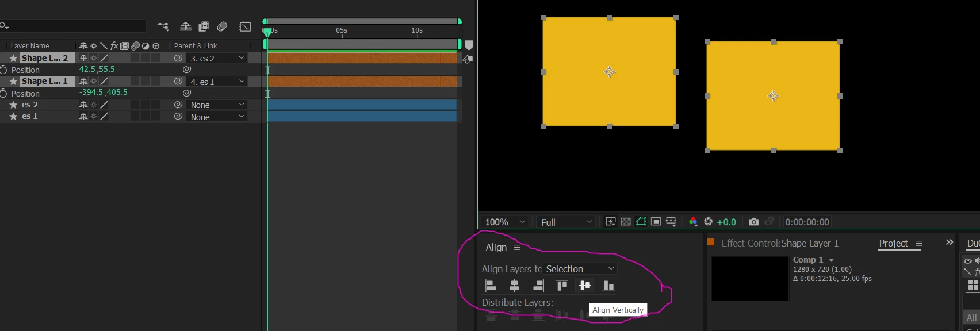Click the -394.5 X position value
The image size is (980, 331).
tap(91, 92)
